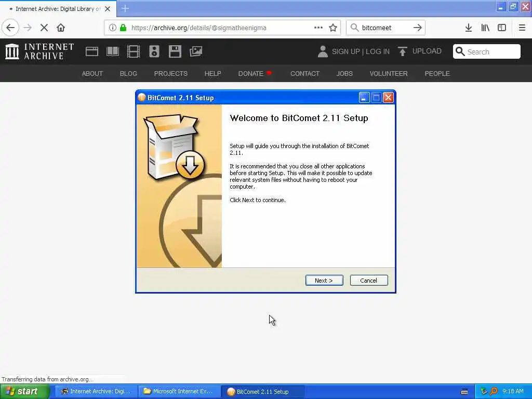Switch to BitComet 2.11 Setup taskbar button
The width and height of the screenshot is (532, 399).
pyautogui.click(x=262, y=392)
